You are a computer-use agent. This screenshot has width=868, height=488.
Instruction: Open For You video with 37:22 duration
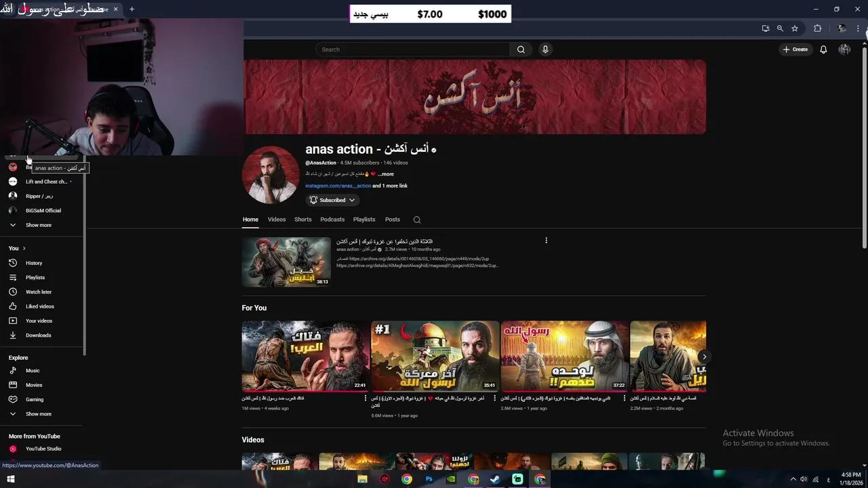pos(564,356)
